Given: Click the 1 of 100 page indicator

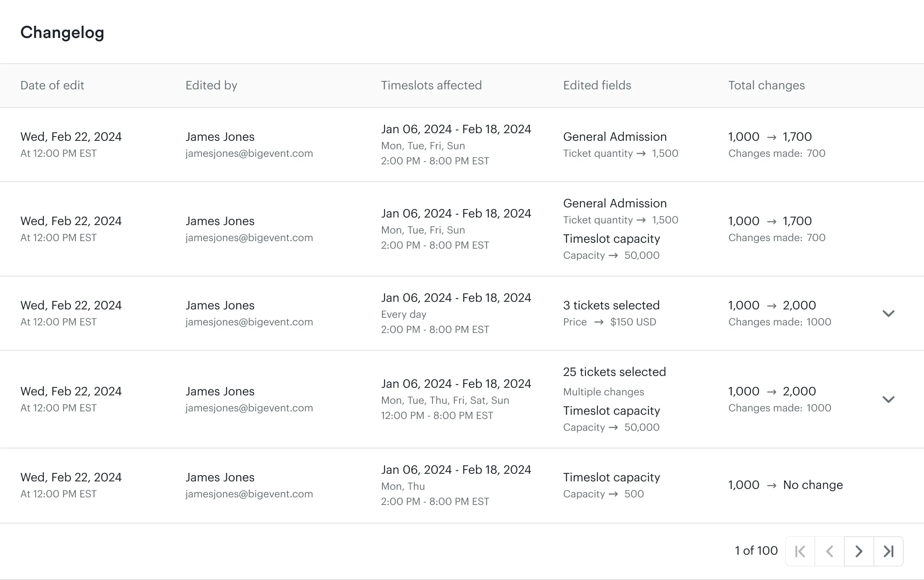Looking at the screenshot, I should 756,551.
